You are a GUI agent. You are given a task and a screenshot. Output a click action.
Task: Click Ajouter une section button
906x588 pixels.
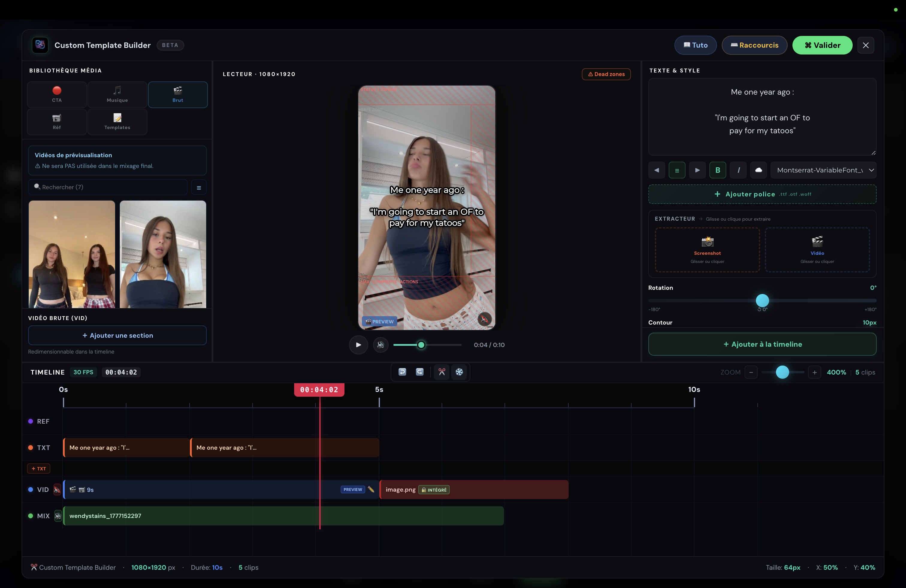[117, 335]
